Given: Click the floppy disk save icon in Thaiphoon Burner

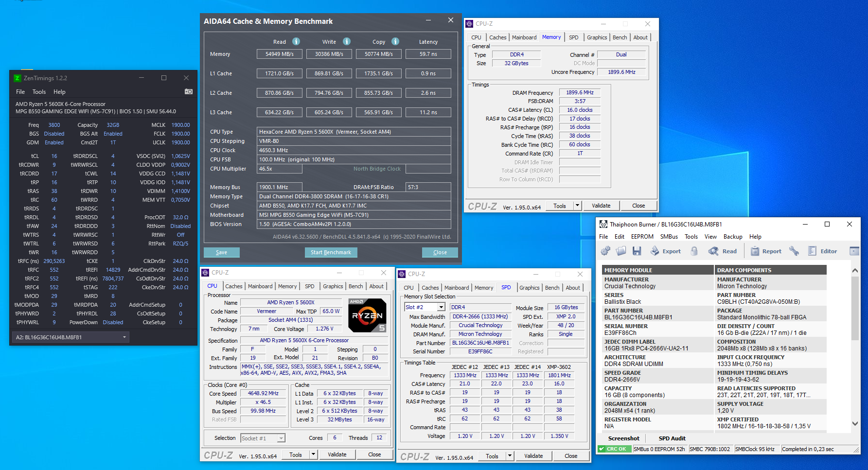Looking at the screenshot, I should point(637,251).
